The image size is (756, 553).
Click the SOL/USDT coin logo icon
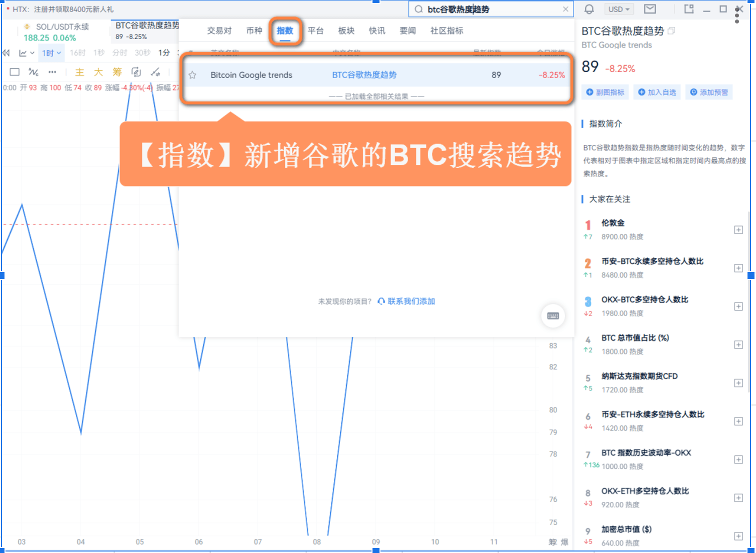(x=27, y=26)
